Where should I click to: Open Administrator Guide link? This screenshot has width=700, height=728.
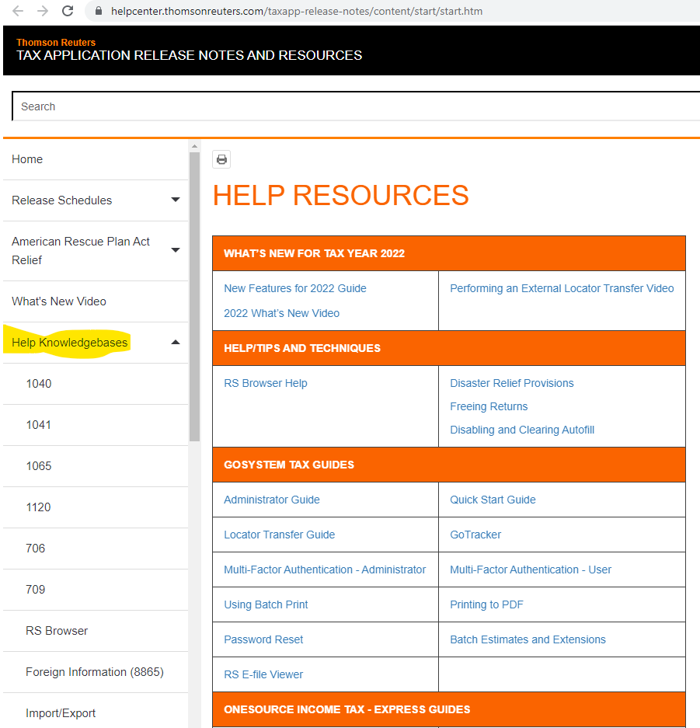[272, 500]
